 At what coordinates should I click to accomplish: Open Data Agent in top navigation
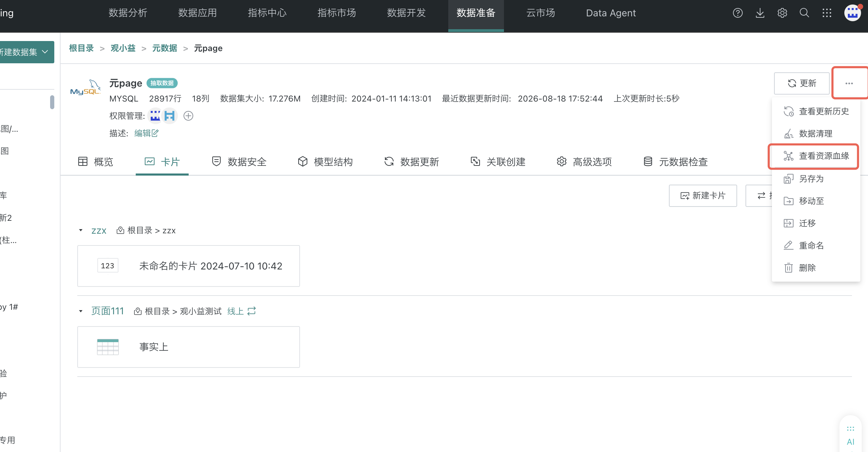click(611, 13)
